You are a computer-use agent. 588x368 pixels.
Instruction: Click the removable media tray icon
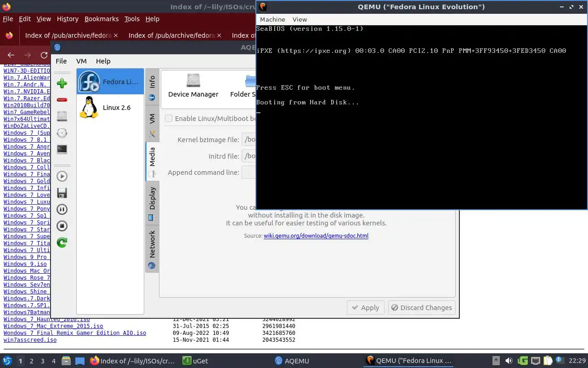(496, 361)
